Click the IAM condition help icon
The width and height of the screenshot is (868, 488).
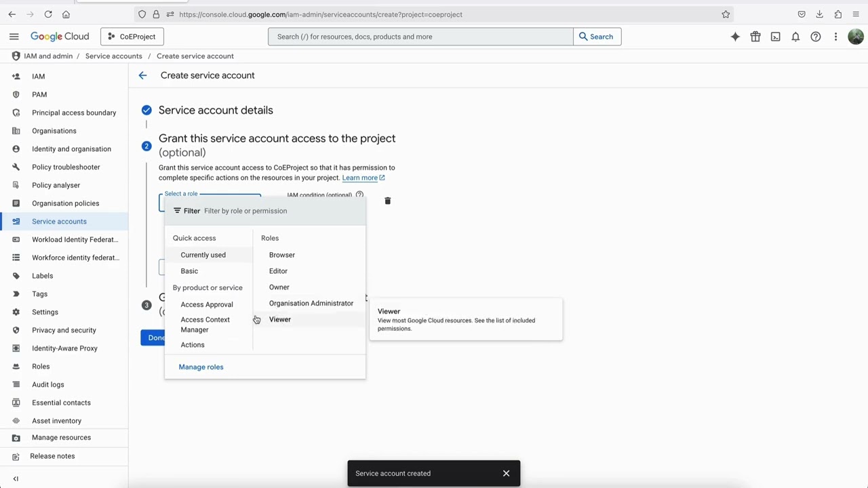359,195
